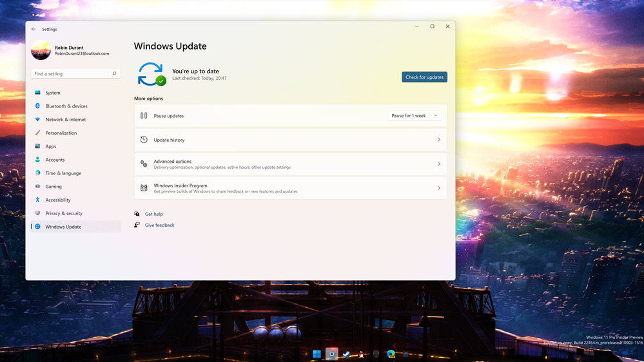Click the Windows Insider Program cat icon
This screenshot has height=362, width=644.
click(144, 188)
